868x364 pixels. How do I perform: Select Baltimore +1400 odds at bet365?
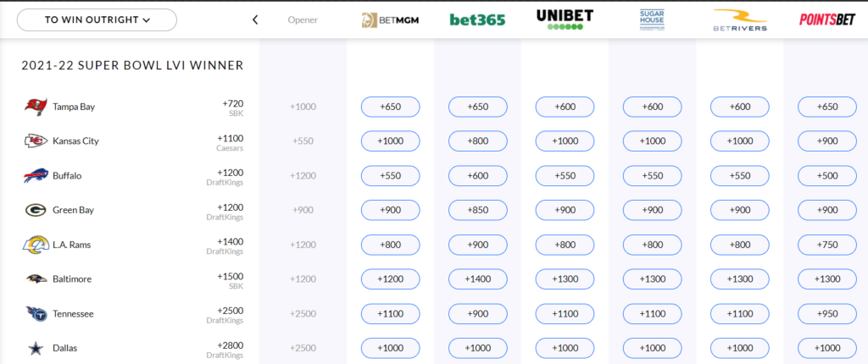(478, 279)
